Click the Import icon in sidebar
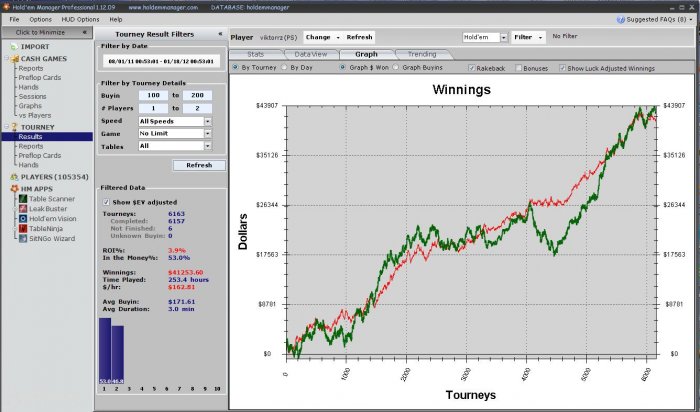 click(x=14, y=46)
